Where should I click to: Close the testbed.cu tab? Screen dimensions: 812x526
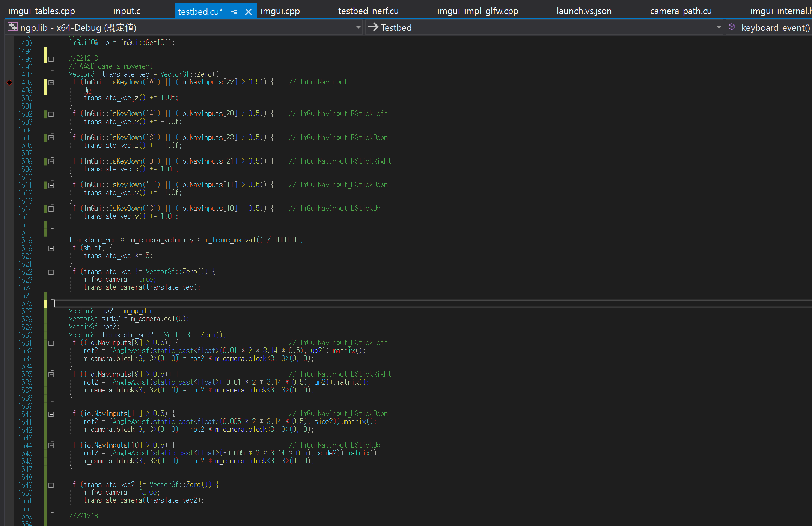coord(248,12)
